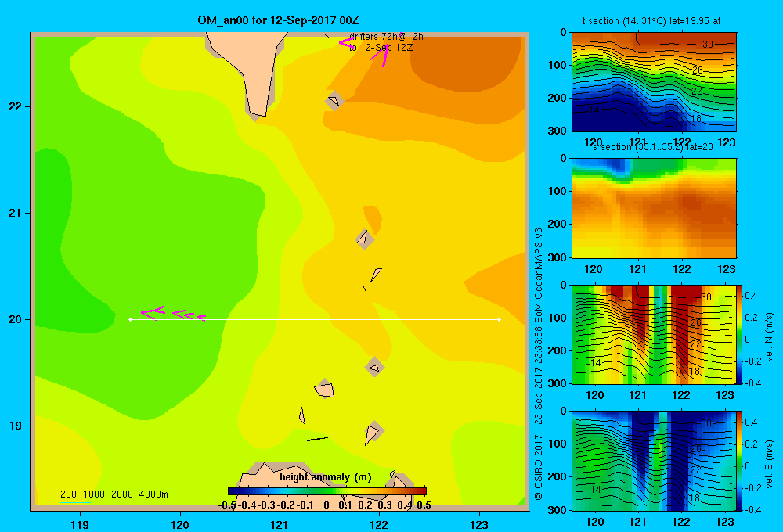Select the 'height anomaly (m)' colorbar title
783x532 pixels.
coord(326,477)
